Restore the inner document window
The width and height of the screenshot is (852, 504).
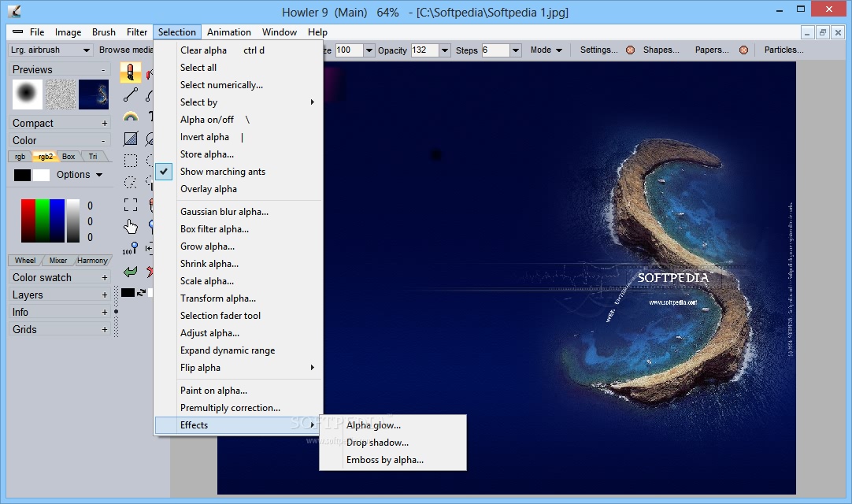pyautogui.click(x=823, y=32)
